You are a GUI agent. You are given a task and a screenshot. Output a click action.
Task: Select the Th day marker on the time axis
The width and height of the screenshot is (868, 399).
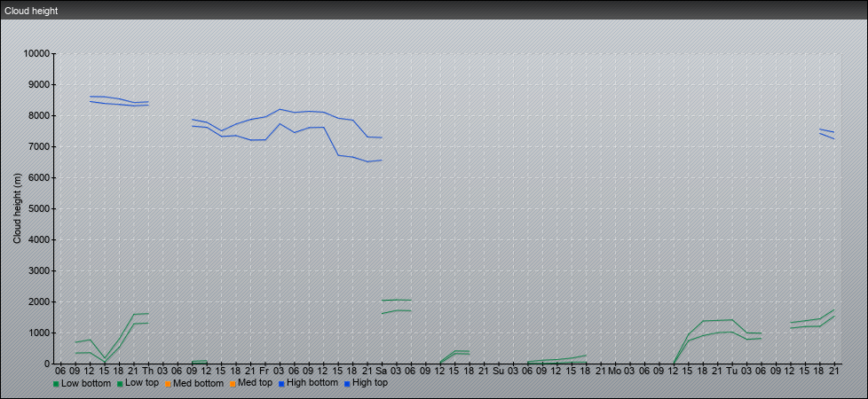[147, 370]
